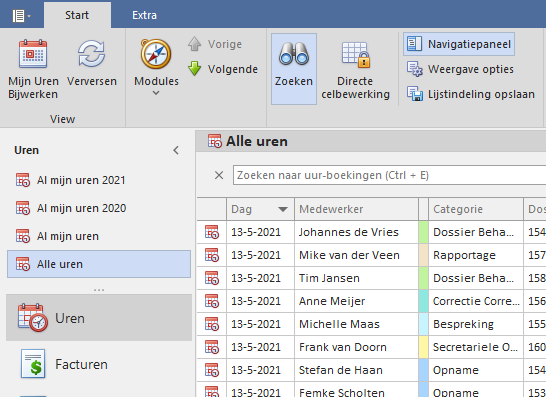Sort by the Dag column header
546x397 pixels.
click(x=260, y=209)
